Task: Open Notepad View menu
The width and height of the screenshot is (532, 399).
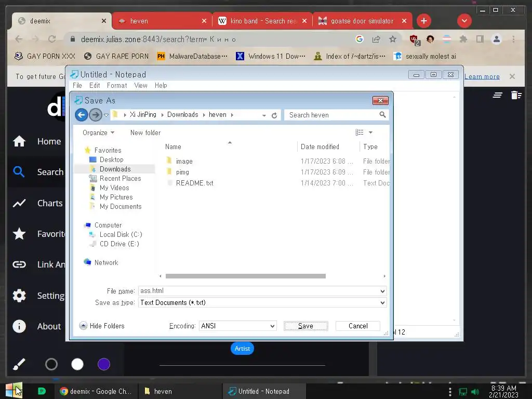Action: [140, 86]
